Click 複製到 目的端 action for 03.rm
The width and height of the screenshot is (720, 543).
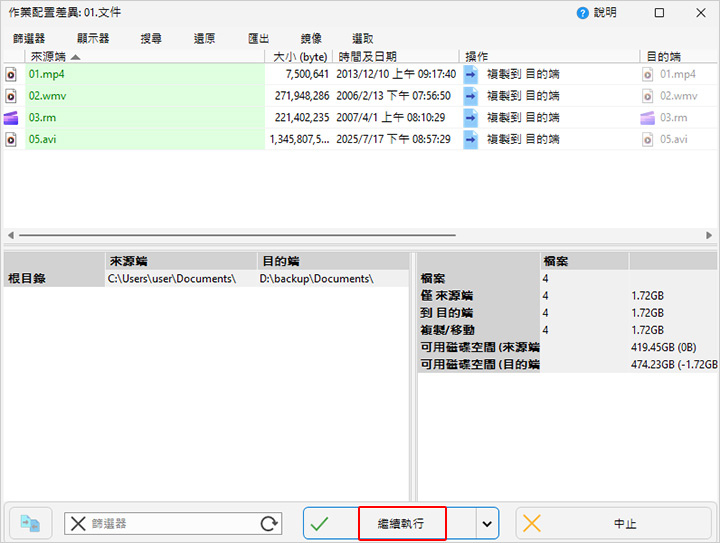(523, 118)
